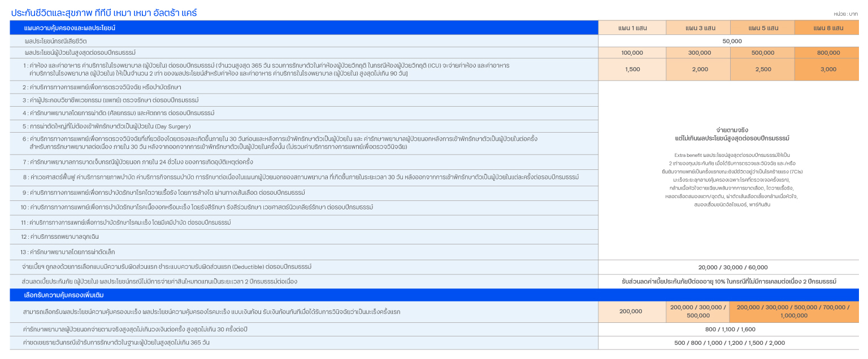Pick the 2,500 room rate cell

point(762,69)
